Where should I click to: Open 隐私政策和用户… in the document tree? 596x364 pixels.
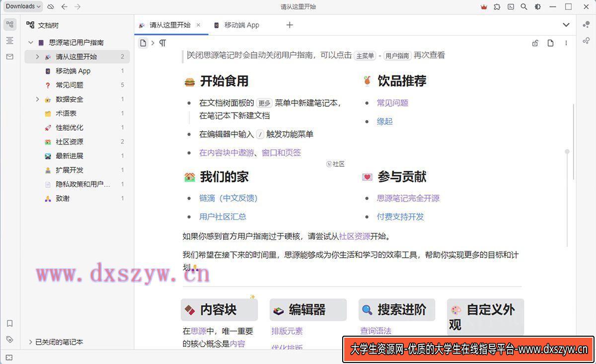coord(83,184)
